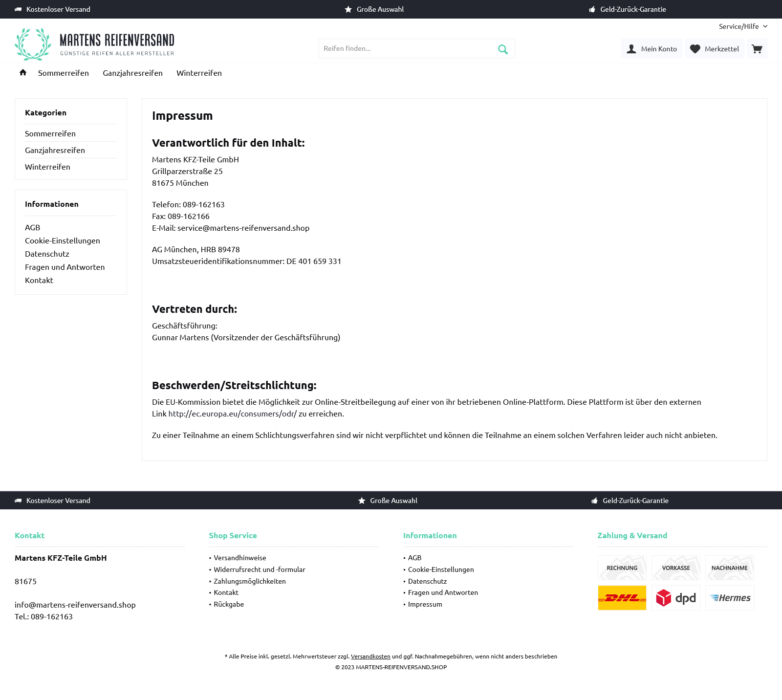
Task: Open Rückgabe footer link
Action: click(x=229, y=604)
